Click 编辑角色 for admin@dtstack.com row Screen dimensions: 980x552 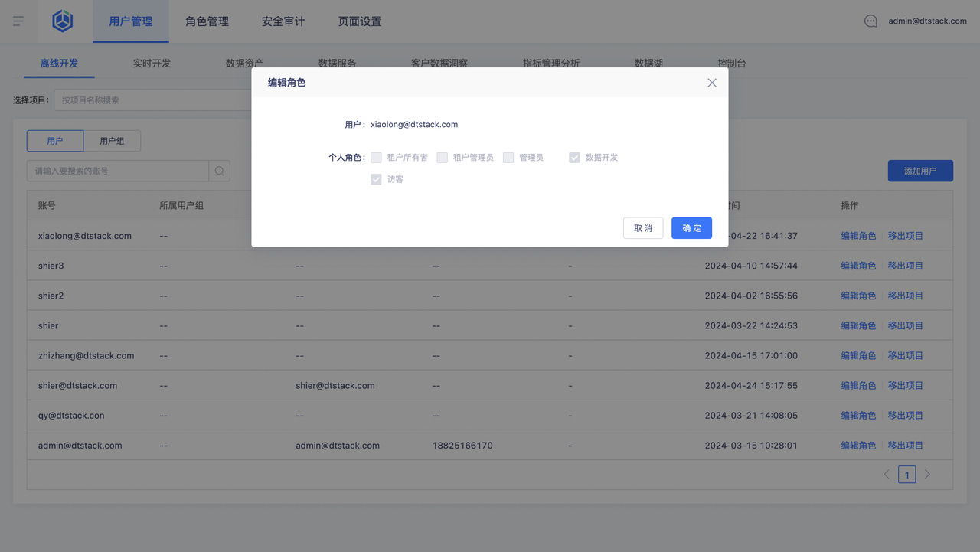coord(858,446)
